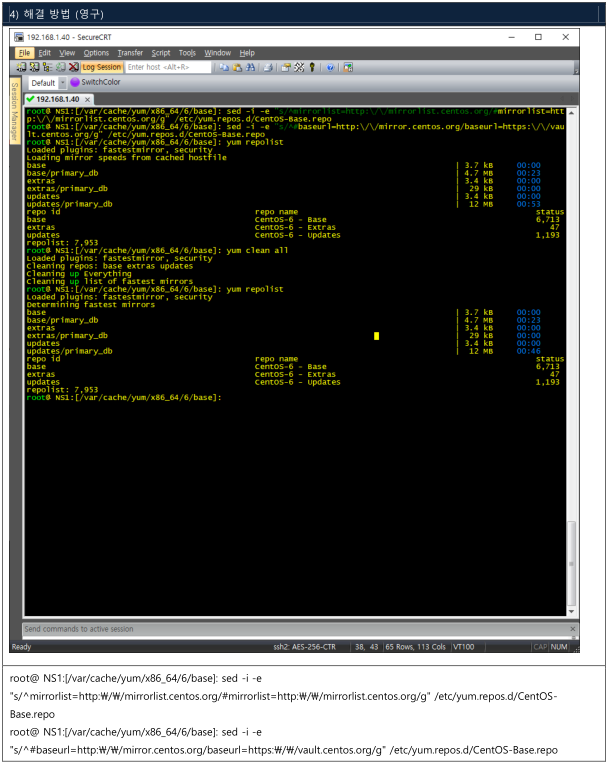Close the command window with X
608x763 pixels.
[x=572, y=629]
